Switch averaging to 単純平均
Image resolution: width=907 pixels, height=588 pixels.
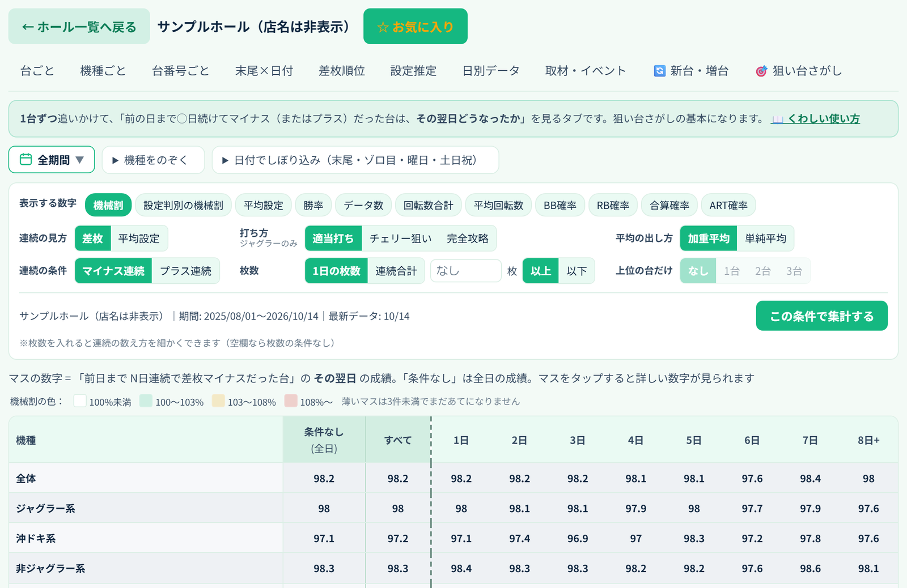(x=765, y=238)
